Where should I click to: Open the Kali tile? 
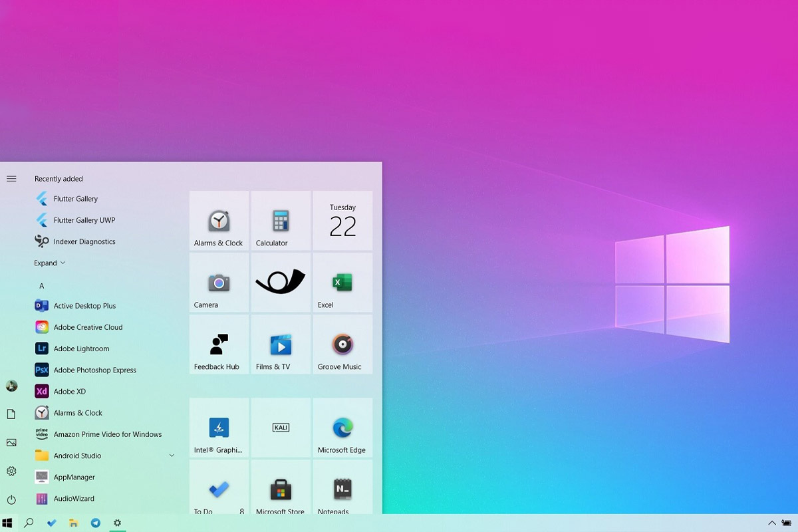[281, 428]
